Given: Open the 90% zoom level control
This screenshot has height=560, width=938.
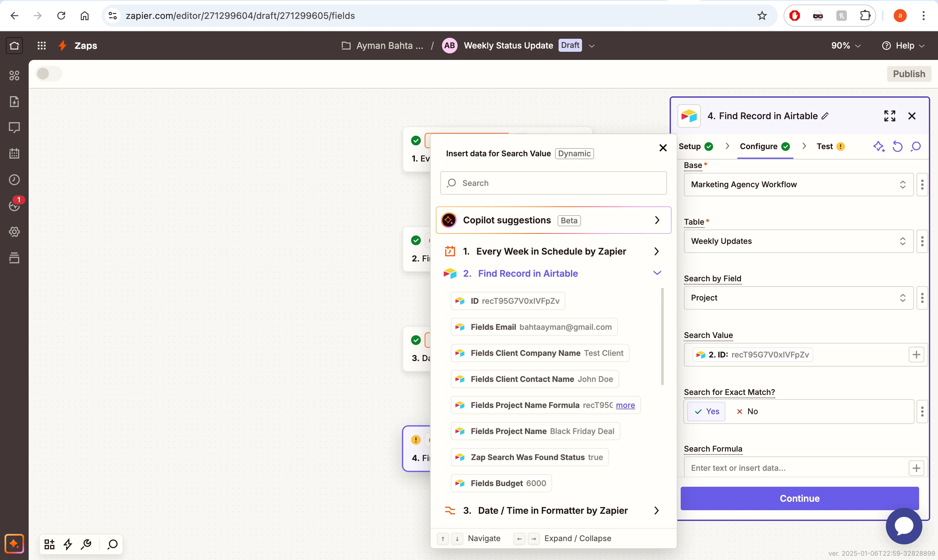Looking at the screenshot, I should (x=846, y=46).
